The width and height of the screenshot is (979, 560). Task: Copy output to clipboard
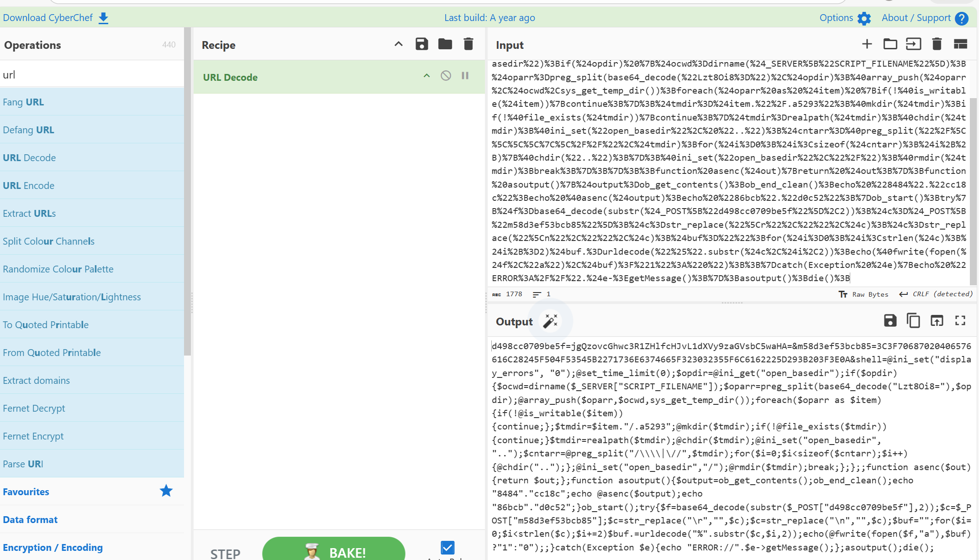[913, 321]
